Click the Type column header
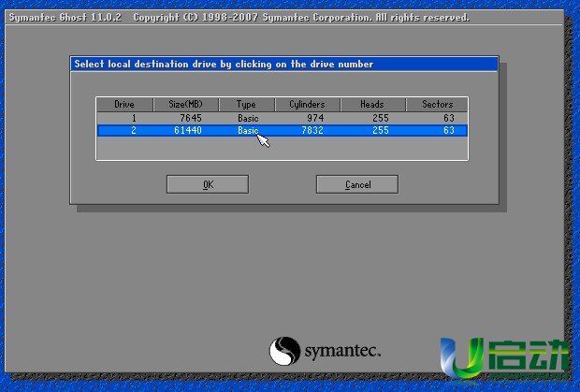The height and width of the screenshot is (392, 580). [x=247, y=104]
